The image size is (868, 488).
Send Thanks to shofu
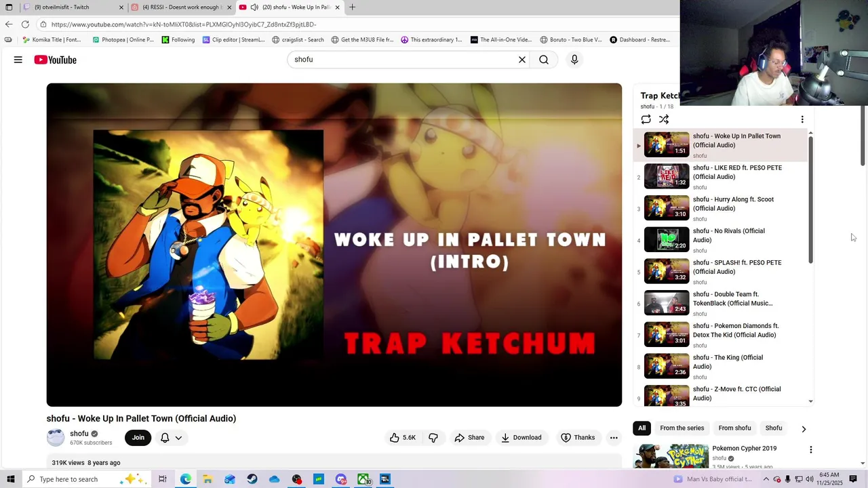578,438
